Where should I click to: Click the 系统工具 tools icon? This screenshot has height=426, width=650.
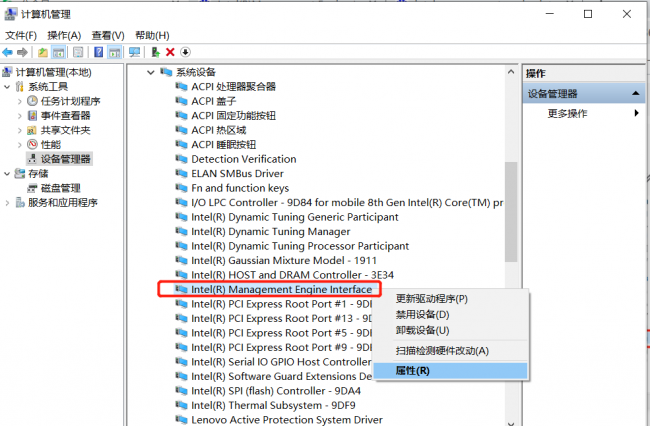tap(19, 86)
